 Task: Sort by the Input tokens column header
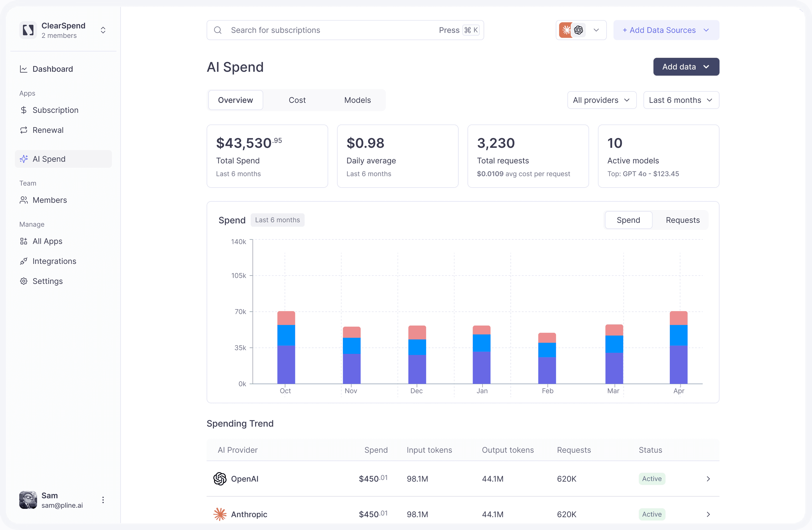pyautogui.click(x=429, y=450)
